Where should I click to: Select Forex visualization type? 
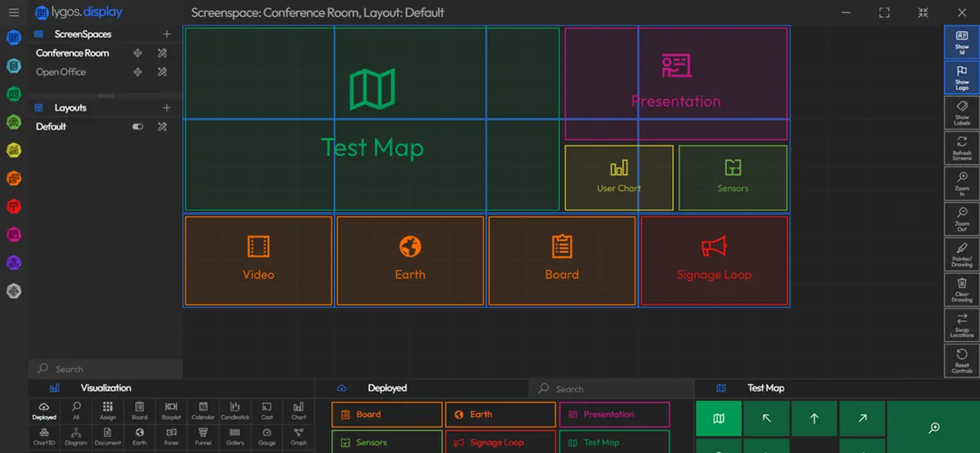[x=171, y=436]
